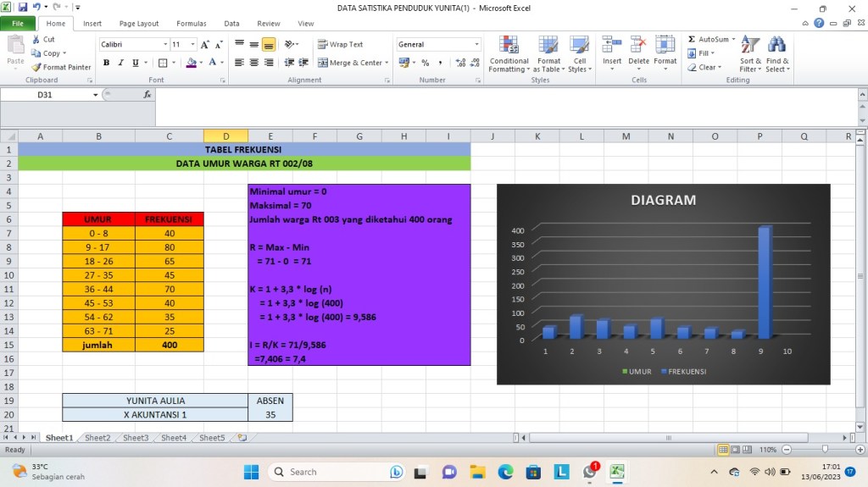Toggle Bold formatting

[107, 63]
